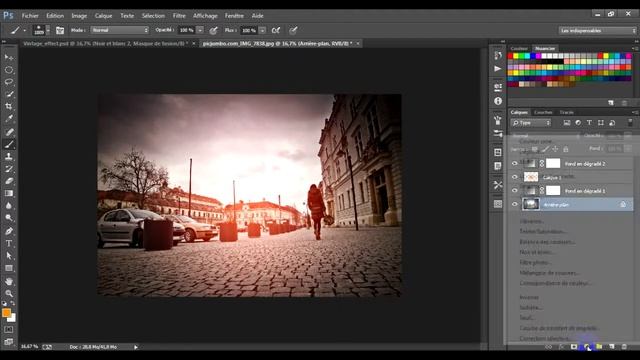Select the Path Selection tool
The height and width of the screenshot is (360, 640).
[x=9, y=256]
